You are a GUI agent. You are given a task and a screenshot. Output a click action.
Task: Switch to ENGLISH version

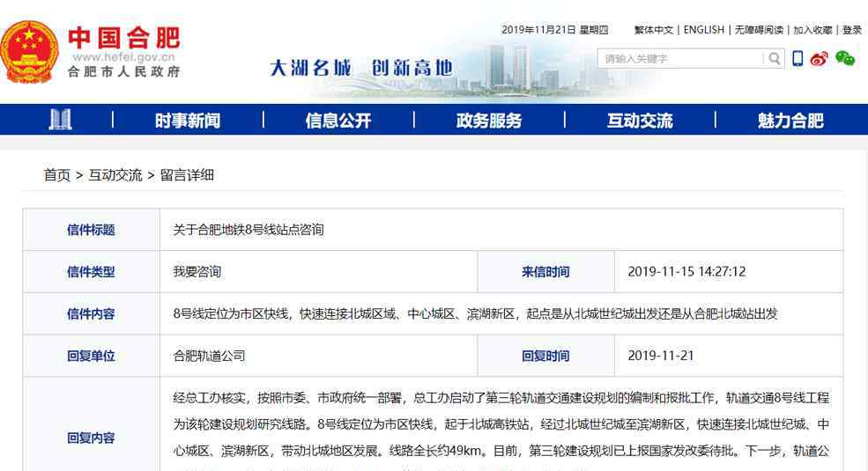pos(703,30)
